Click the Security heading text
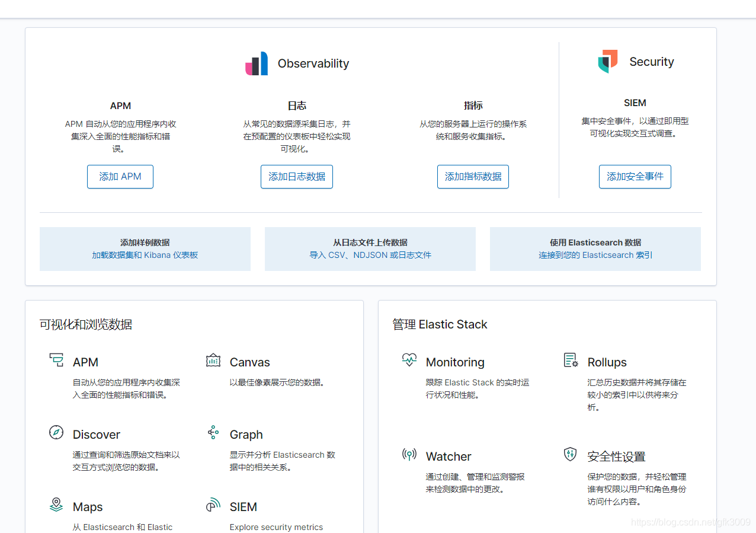 pyautogui.click(x=652, y=62)
